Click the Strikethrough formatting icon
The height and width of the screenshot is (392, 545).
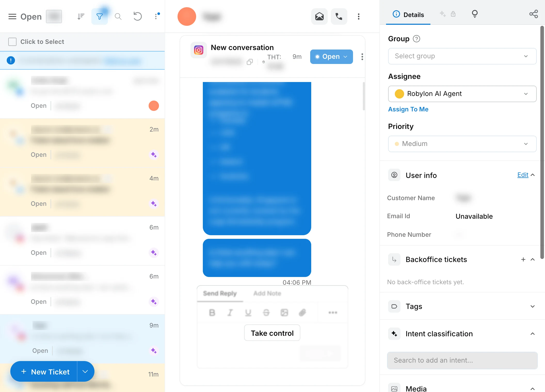[x=266, y=313]
